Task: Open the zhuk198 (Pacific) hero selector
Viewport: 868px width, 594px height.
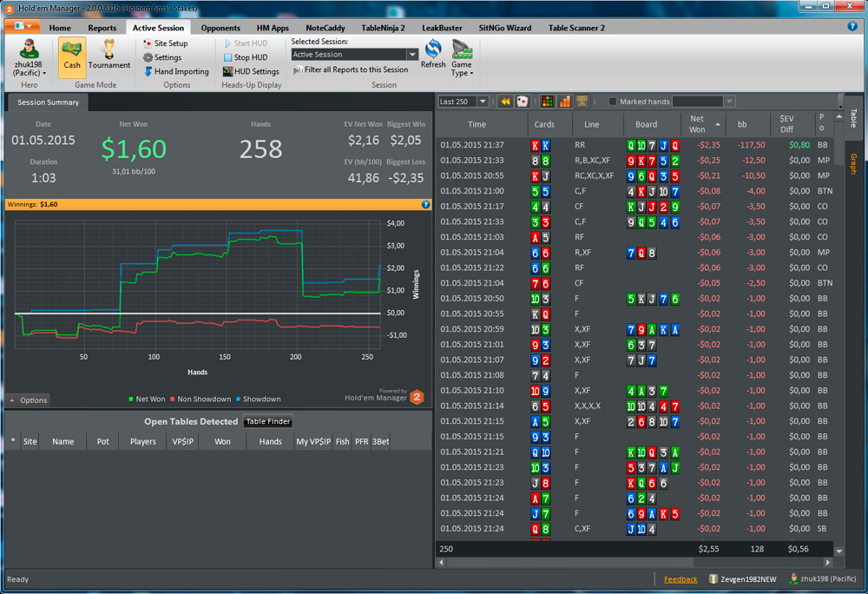Action: click(x=29, y=57)
